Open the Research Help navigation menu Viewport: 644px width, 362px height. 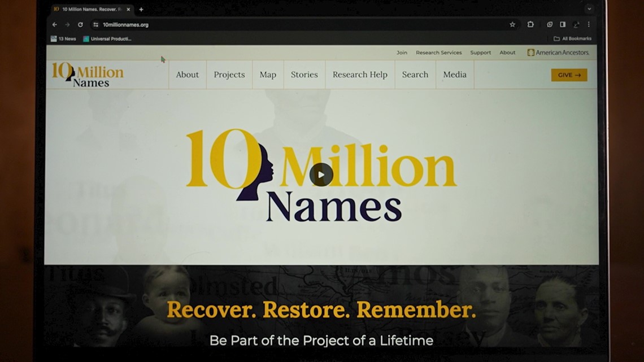click(x=360, y=75)
